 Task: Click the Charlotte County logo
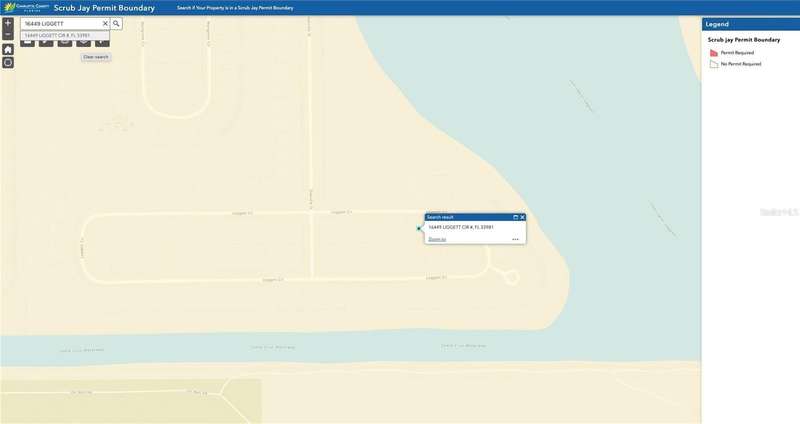tap(23, 7)
